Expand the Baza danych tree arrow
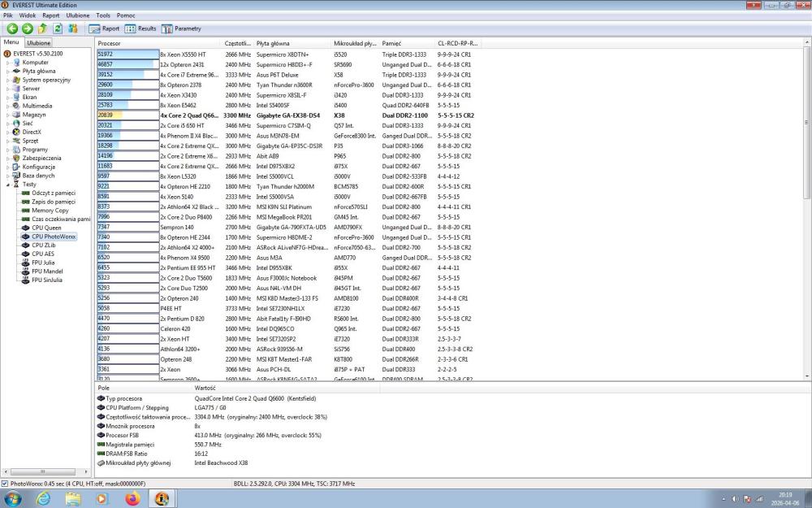This screenshot has width=812, height=508. pyautogui.click(x=8, y=176)
